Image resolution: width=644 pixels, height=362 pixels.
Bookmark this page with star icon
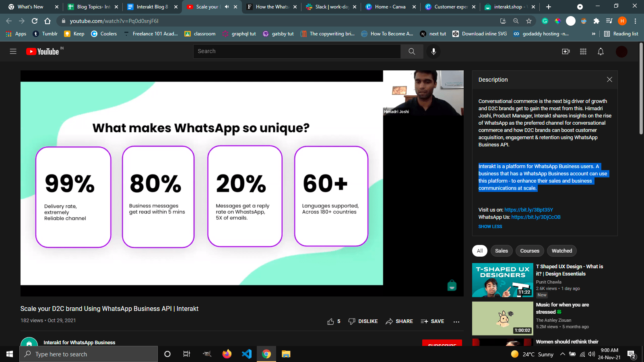(529, 21)
